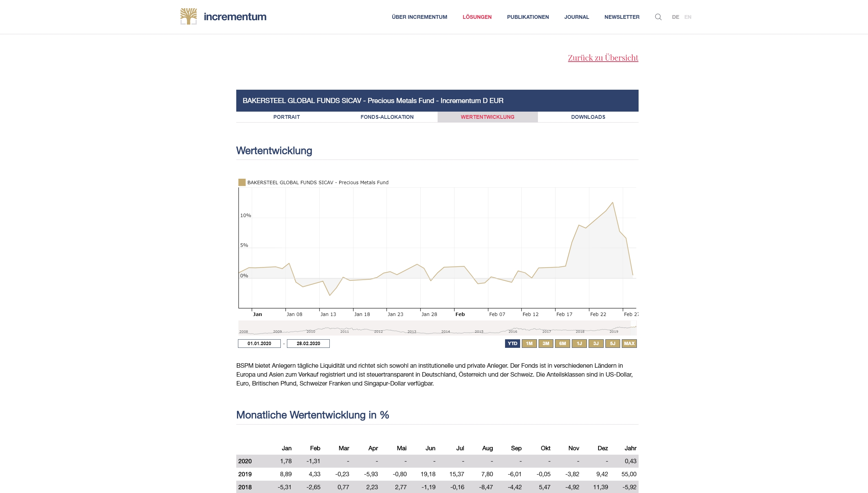Go to the JOURNAL page
This screenshot has width=868, height=493.
pyautogui.click(x=577, y=17)
